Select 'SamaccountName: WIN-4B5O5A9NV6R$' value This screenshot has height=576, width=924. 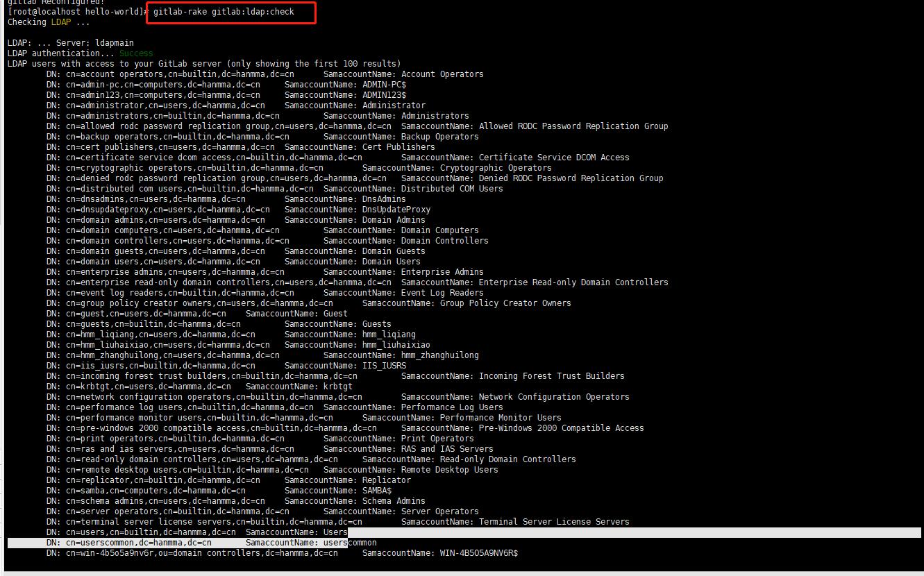click(x=440, y=553)
